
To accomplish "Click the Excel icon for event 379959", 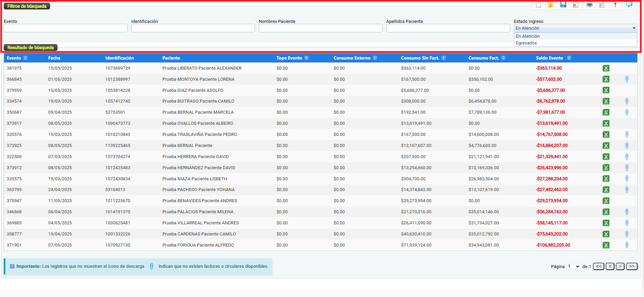I will [606, 90].
